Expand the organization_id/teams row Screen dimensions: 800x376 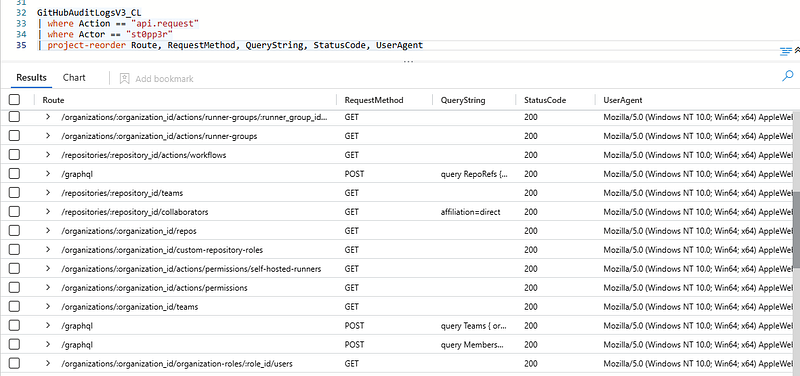(48, 307)
